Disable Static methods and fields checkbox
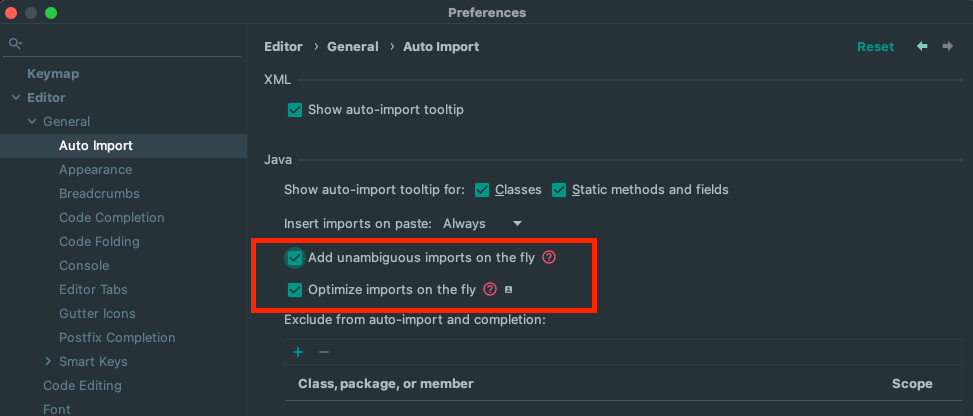The height and width of the screenshot is (416, 973). 559,190
